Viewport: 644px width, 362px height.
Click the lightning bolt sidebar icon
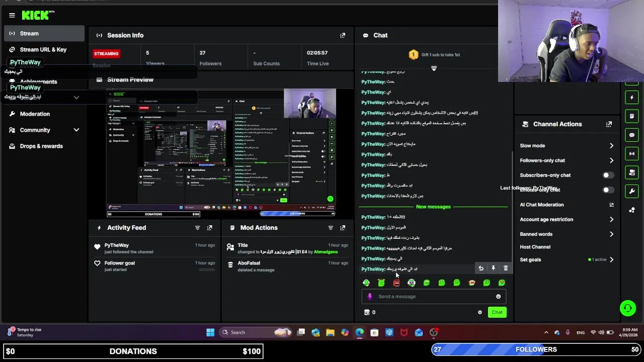(632, 97)
